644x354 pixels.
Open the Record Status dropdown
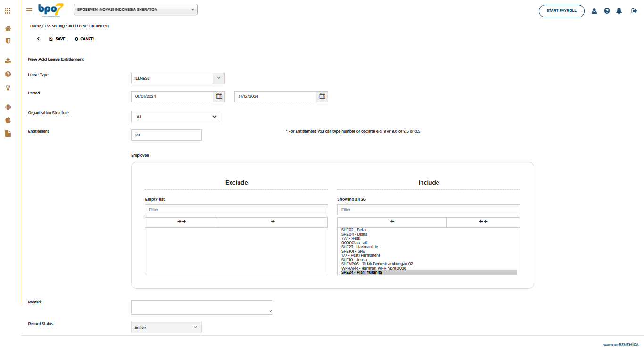click(x=166, y=328)
